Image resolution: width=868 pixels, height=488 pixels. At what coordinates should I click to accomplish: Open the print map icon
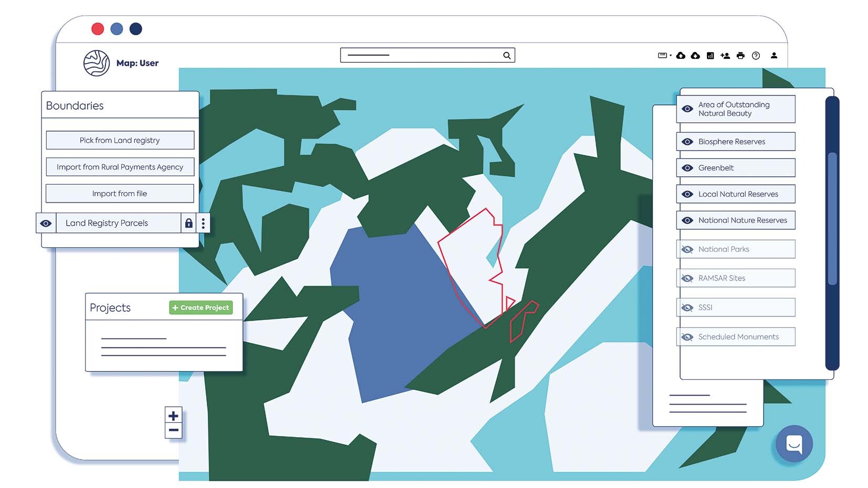coord(740,55)
